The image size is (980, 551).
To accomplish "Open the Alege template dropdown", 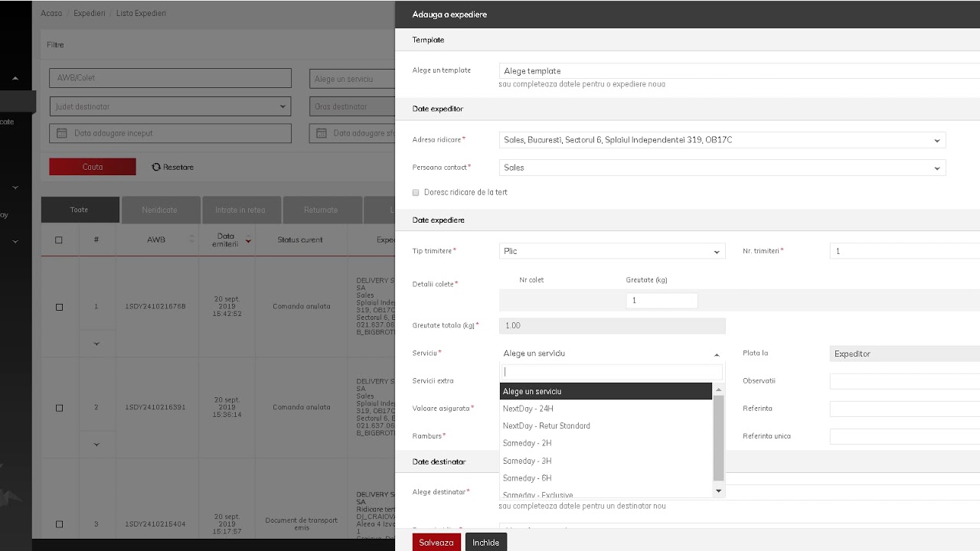I will (x=739, y=71).
